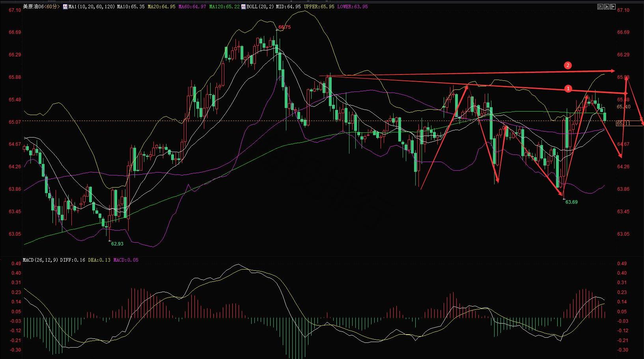Click the export arrow icon at top right
Viewport: 644px width, 359px height.
[613, 7]
